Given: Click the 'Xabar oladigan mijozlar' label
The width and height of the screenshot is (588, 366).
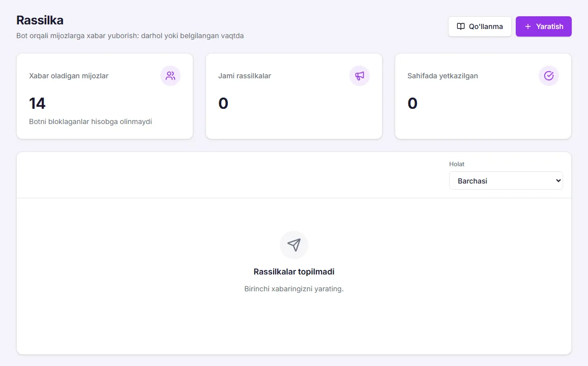Looking at the screenshot, I should [69, 76].
